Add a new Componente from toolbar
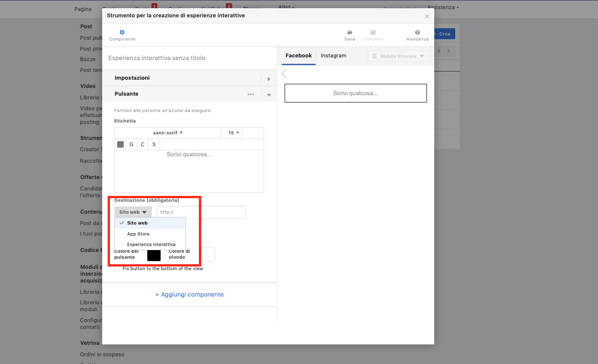Screen dimensions: 598x364 [x=122, y=36]
